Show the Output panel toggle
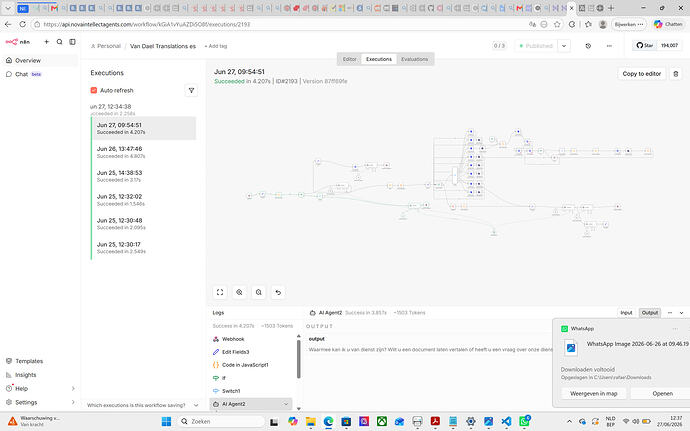 click(650, 313)
